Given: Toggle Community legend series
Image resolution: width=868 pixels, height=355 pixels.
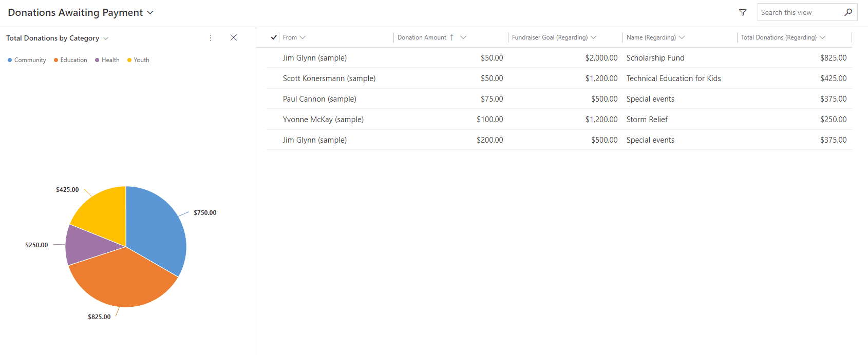Looking at the screenshot, I should click(27, 60).
